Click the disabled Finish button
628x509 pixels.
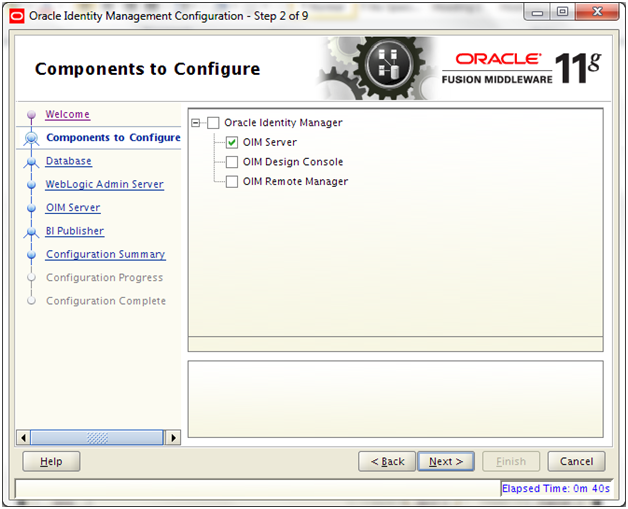click(511, 462)
